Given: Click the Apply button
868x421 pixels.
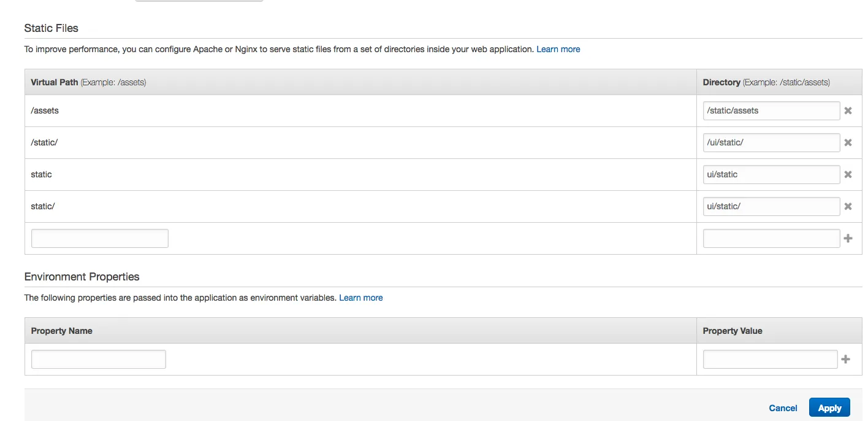Looking at the screenshot, I should point(829,408).
